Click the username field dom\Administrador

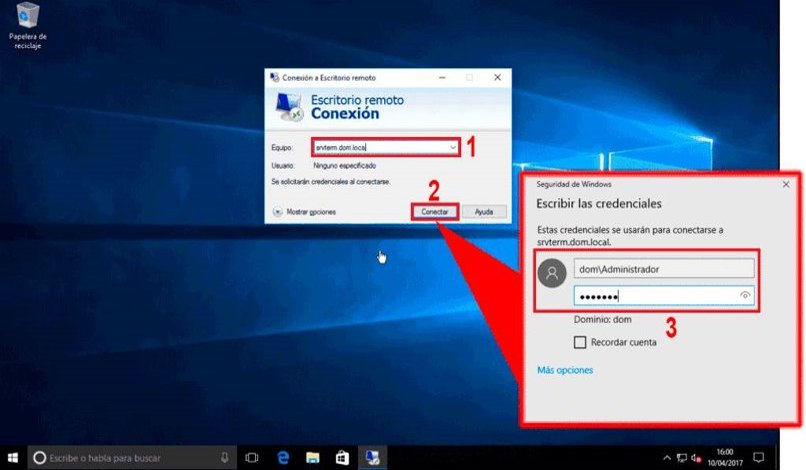click(x=664, y=269)
